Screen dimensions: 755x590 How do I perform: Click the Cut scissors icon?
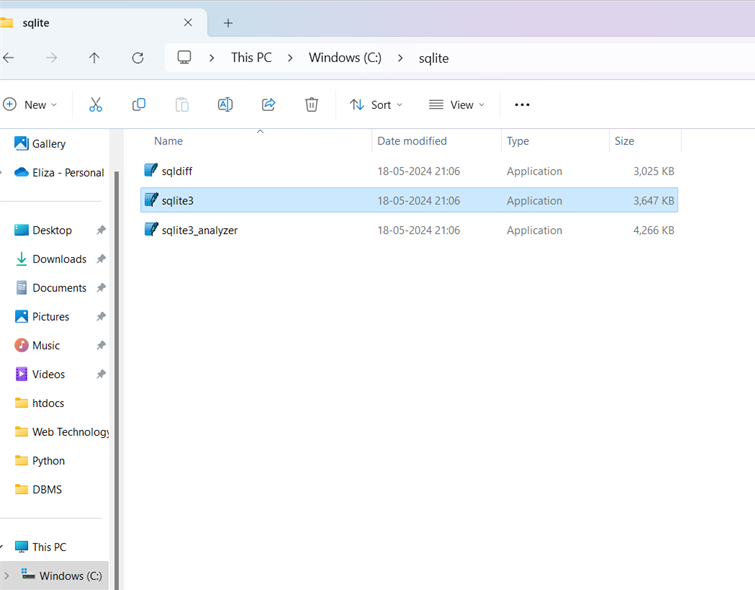point(95,105)
